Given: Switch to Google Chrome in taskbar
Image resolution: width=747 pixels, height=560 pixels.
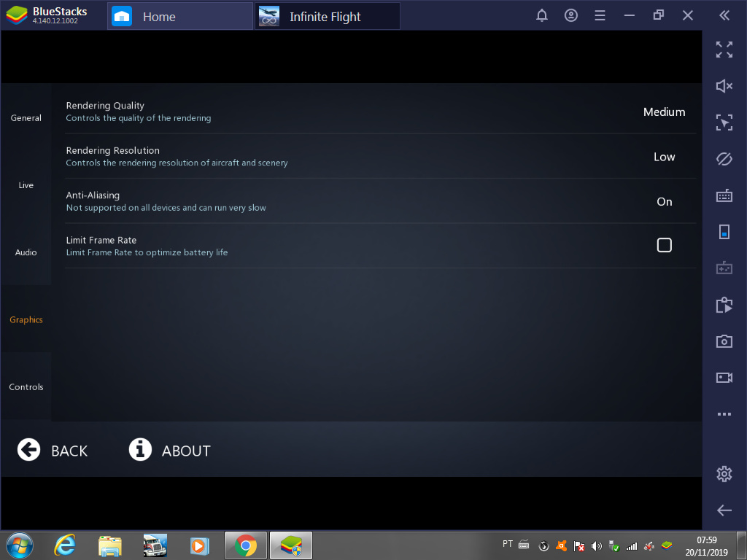Looking at the screenshot, I should coord(246,545).
